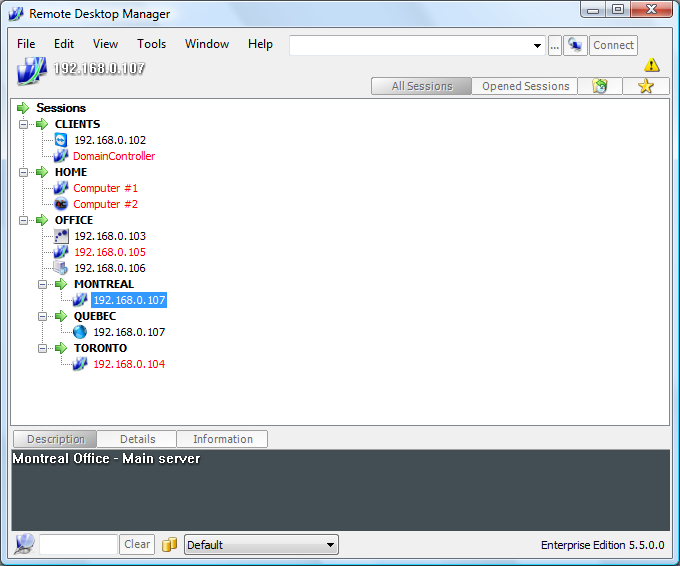Click the RDP icon beside 192.168.0.105
Screen dimensions: 680x566
(61, 252)
